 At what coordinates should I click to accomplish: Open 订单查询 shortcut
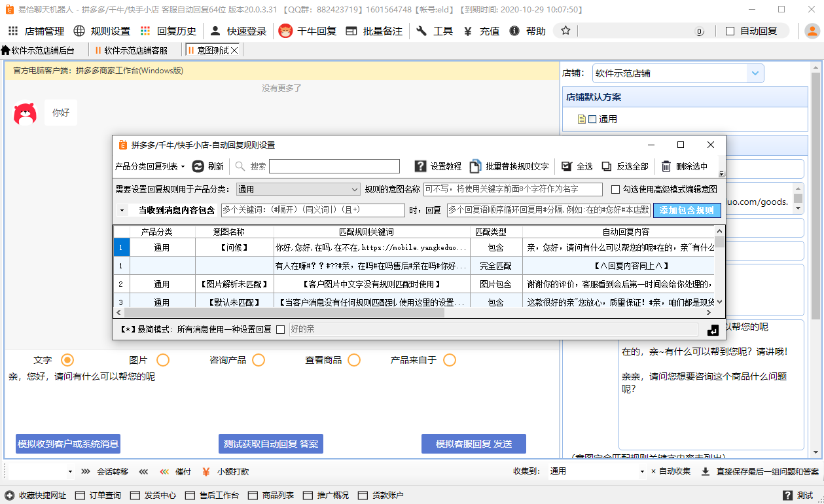99,495
